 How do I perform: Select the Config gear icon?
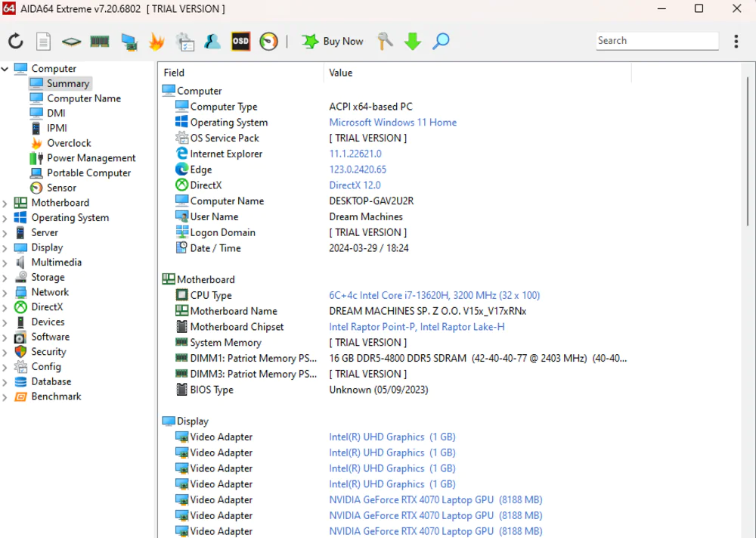(20, 367)
